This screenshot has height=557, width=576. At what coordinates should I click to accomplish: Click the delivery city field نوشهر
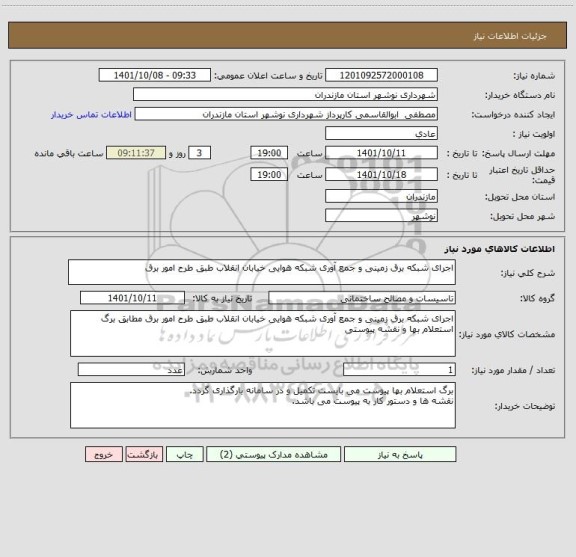click(381, 216)
